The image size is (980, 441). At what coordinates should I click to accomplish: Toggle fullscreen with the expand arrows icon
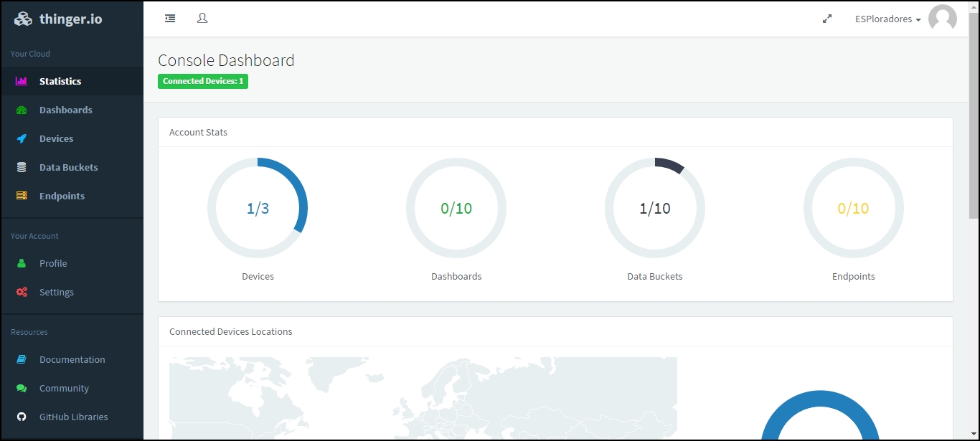(827, 19)
